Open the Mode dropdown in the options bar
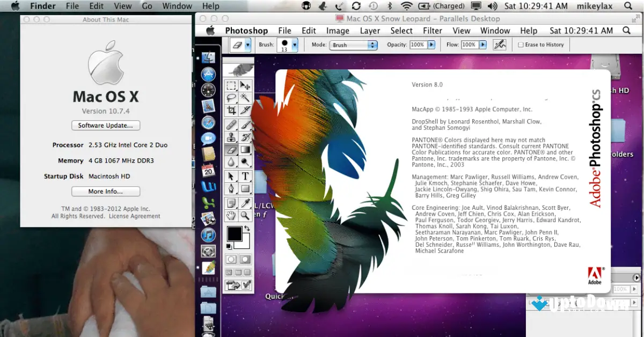This screenshot has height=337, width=644. coord(353,45)
